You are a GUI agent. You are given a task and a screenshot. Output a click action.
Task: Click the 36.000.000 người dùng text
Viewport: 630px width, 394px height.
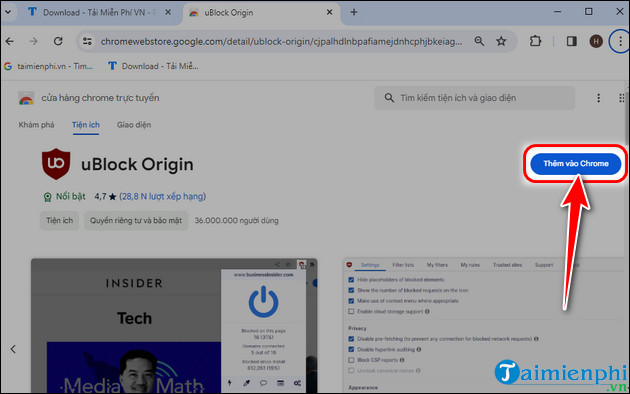(236, 220)
